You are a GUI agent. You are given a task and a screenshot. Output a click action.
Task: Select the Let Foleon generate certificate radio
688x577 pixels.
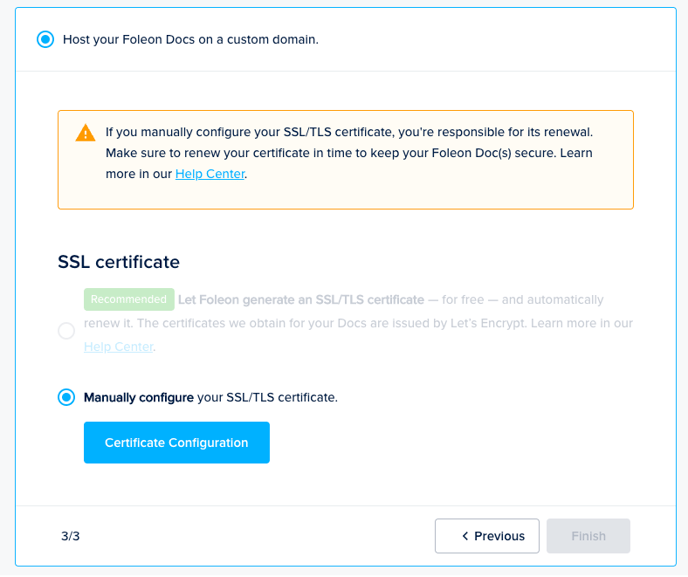(66, 331)
